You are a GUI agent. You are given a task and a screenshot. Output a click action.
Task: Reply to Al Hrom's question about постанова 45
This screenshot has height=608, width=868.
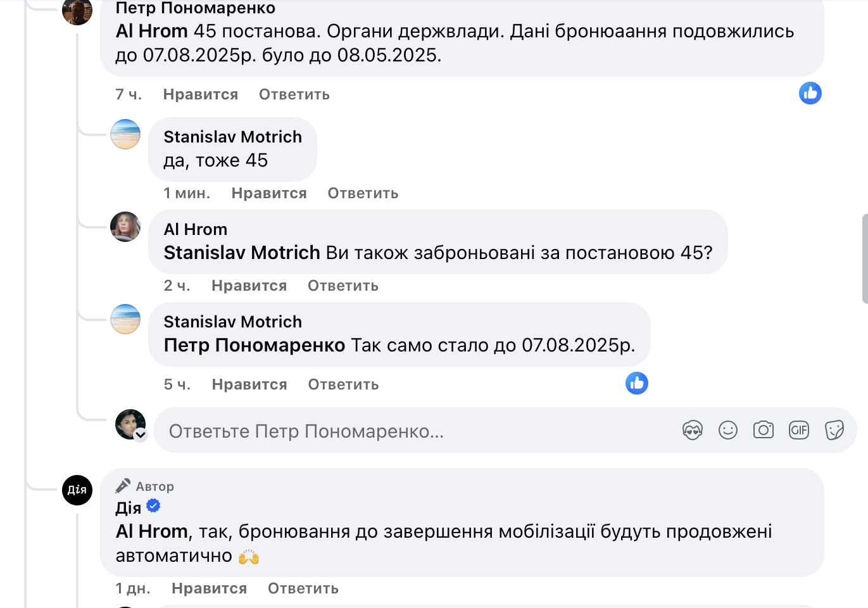tap(343, 286)
